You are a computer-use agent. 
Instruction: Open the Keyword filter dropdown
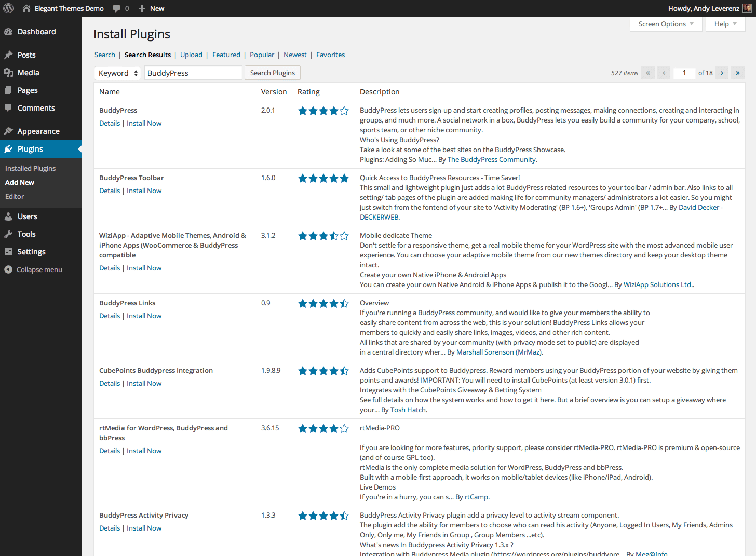(117, 73)
